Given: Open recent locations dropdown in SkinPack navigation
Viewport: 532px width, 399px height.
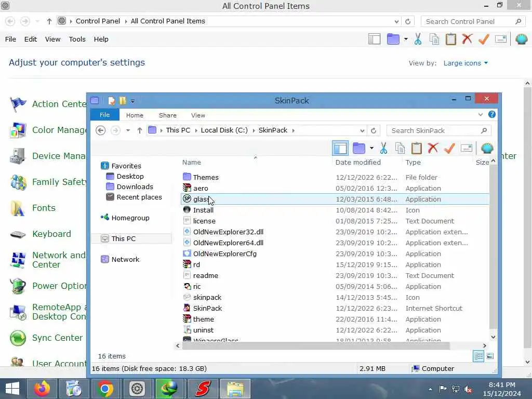Looking at the screenshot, I should pos(128,130).
